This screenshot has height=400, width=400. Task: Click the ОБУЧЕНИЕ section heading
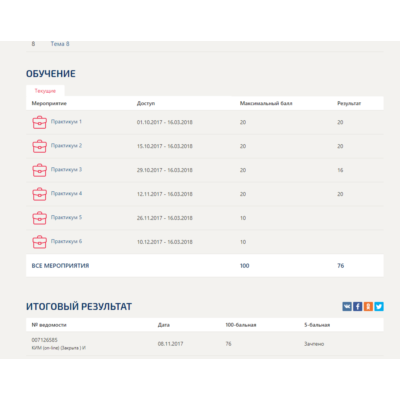(x=51, y=74)
